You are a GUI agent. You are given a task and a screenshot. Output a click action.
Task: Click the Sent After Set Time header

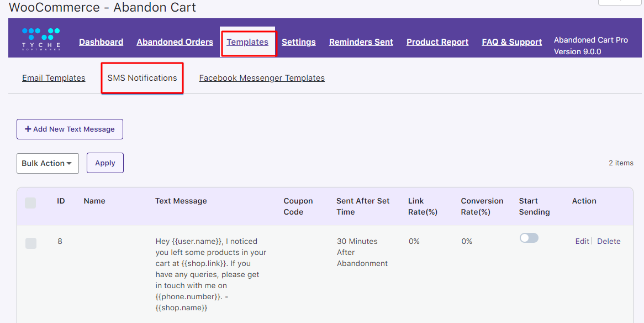tap(363, 206)
